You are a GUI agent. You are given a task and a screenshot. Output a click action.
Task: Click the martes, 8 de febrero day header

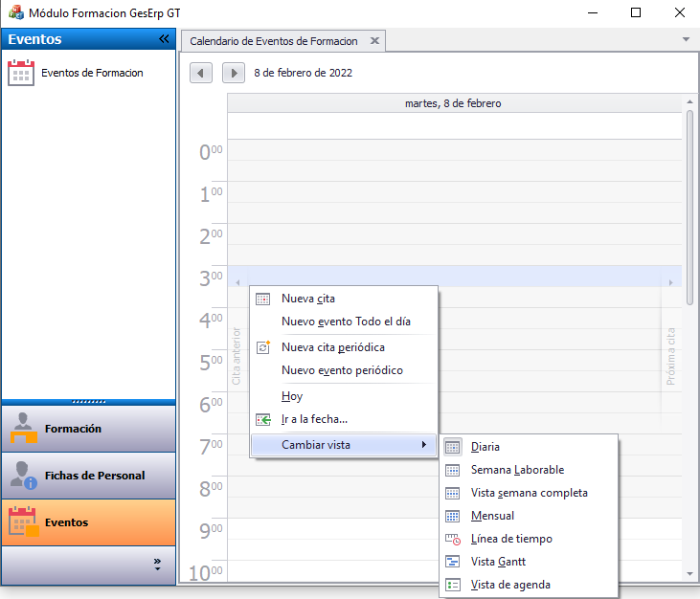click(x=454, y=103)
